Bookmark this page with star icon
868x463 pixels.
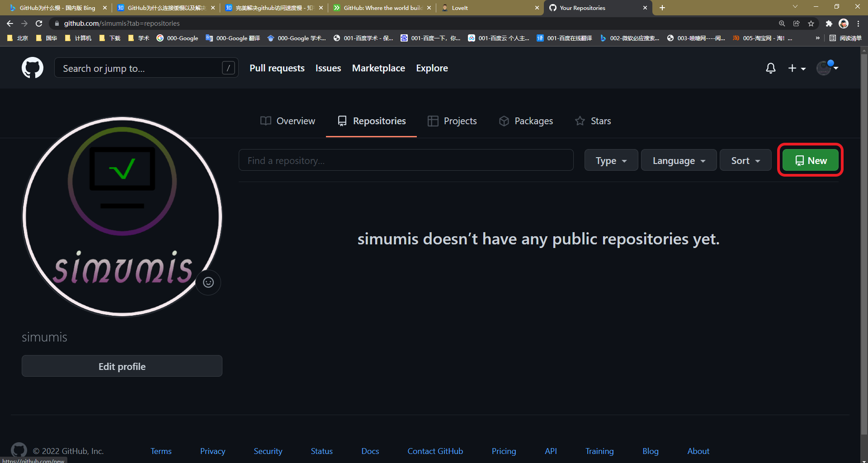point(811,23)
